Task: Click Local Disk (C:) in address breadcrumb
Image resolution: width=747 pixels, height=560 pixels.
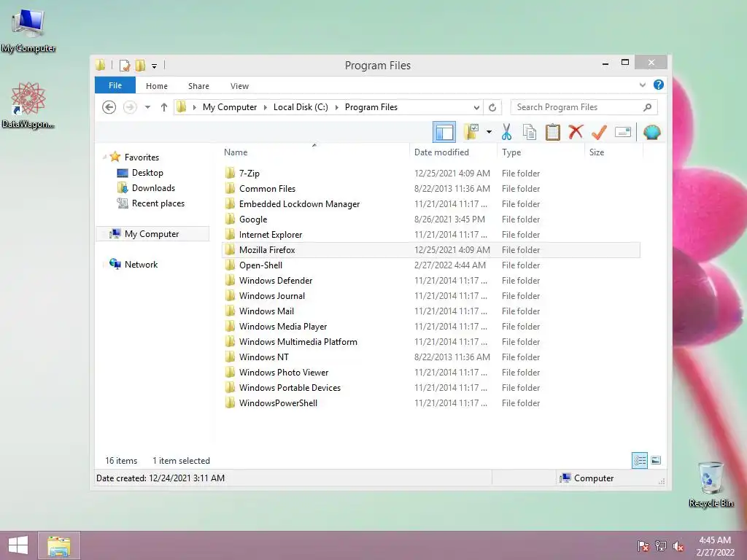Action: click(x=301, y=107)
